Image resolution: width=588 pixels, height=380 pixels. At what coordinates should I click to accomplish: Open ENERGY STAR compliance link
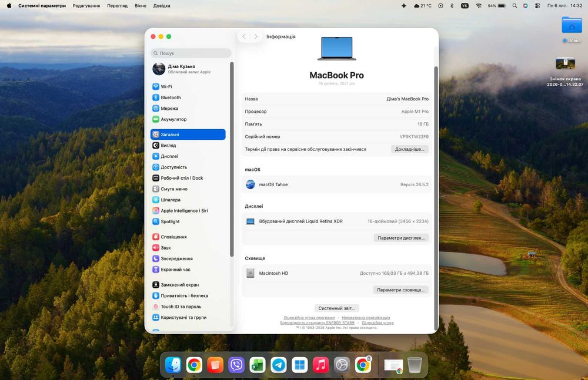(x=318, y=322)
